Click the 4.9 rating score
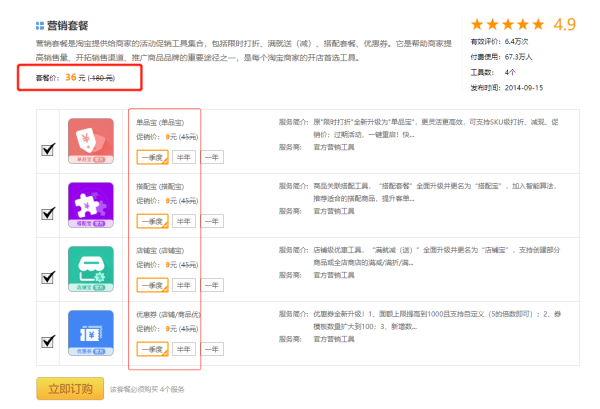 point(564,24)
